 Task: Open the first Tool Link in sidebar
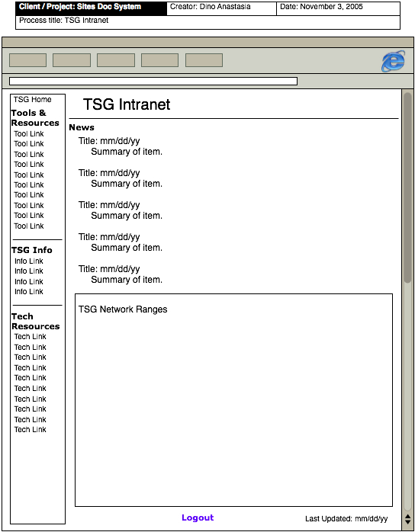tap(29, 133)
